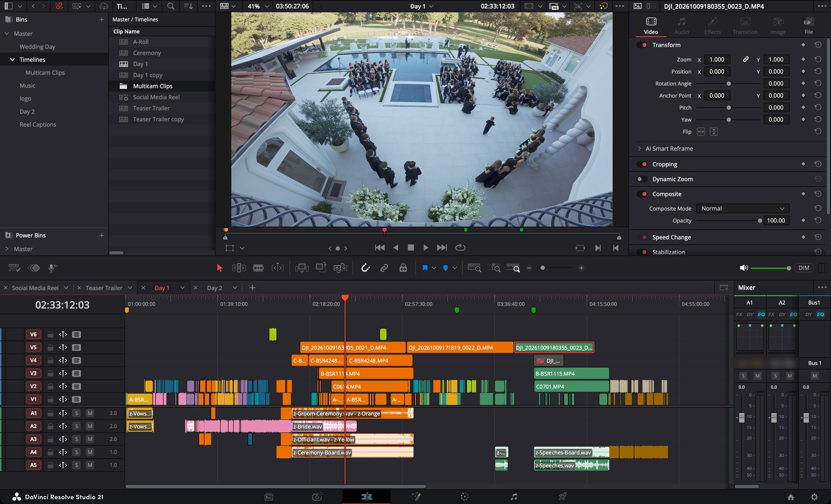
Task: Select the Wedding Day bin
Action: click(37, 47)
